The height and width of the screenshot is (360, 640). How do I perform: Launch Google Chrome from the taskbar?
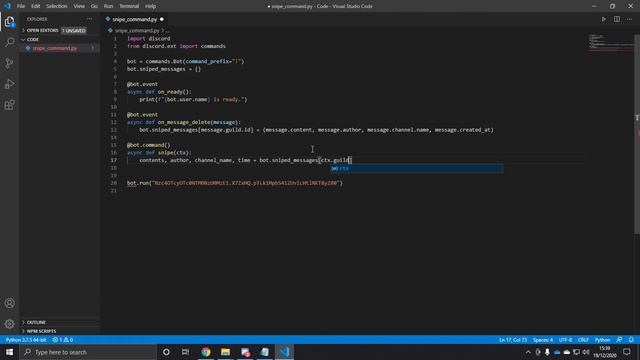(x=206, y=352)
